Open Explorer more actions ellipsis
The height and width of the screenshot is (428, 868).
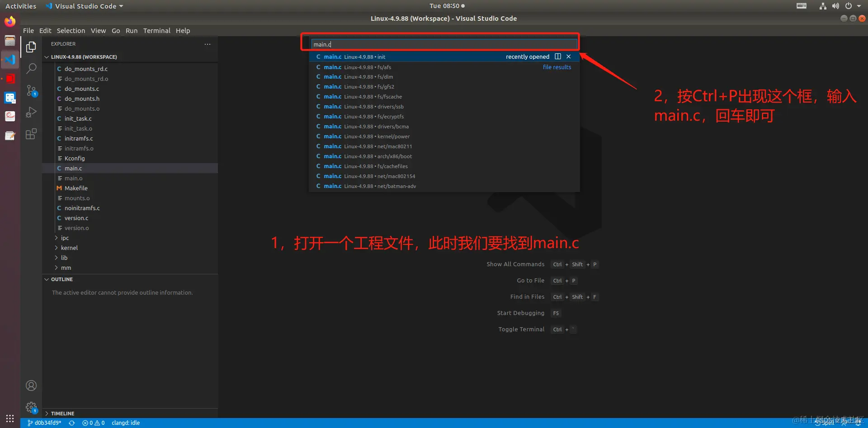208,44
